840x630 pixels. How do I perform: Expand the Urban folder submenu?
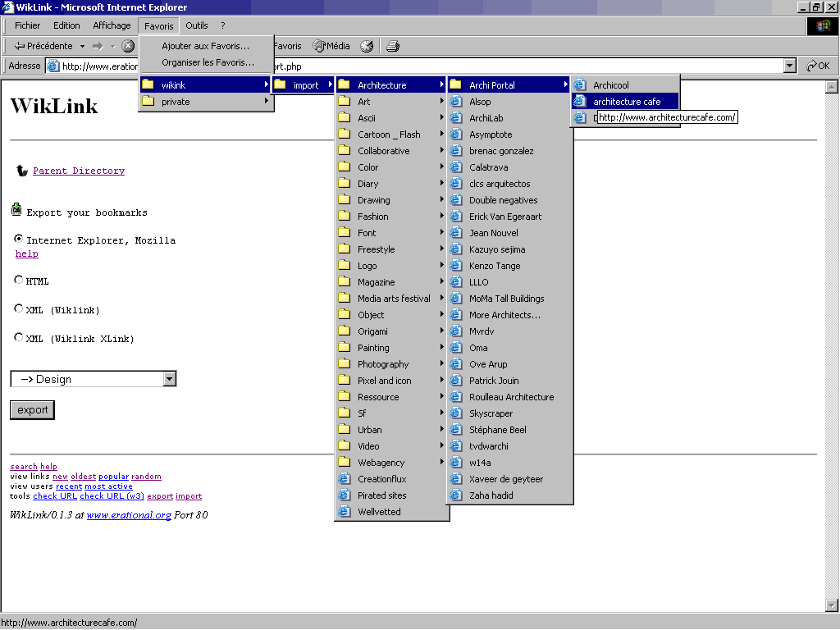[x=391, y=430]
